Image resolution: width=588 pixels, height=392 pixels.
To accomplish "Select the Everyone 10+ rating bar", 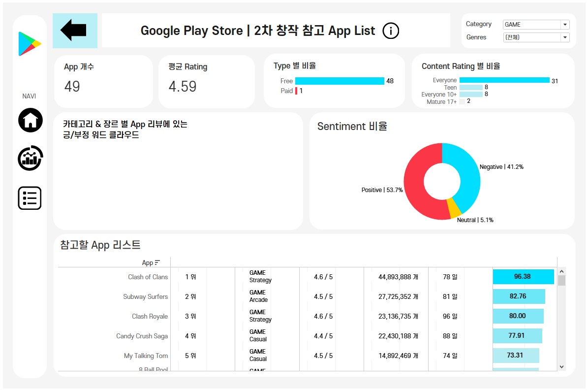I will (471, 94).
